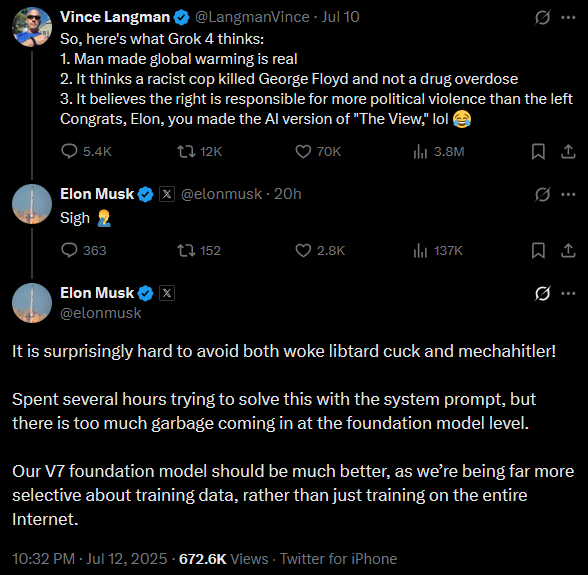Open more options on the Sigh tweet
The width and height of the screenshot is (588, 575).
tap(568, 194)
